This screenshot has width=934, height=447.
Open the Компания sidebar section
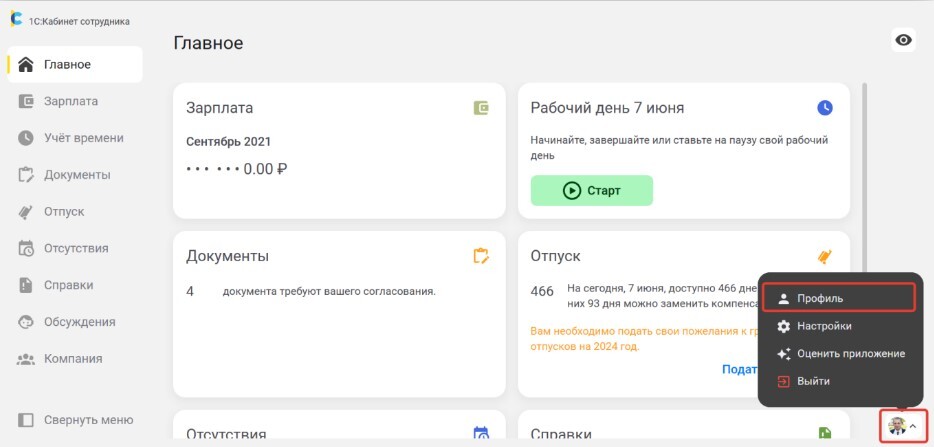[x=75, y=359]
